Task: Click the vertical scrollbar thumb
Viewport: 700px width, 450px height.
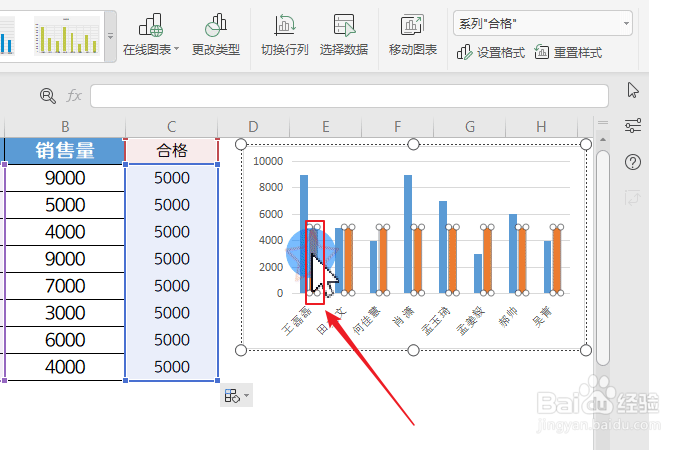Action: 603,258
